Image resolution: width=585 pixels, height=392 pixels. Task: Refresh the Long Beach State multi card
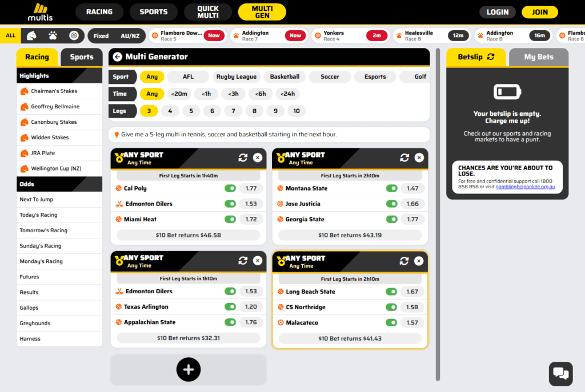(404, 261)
